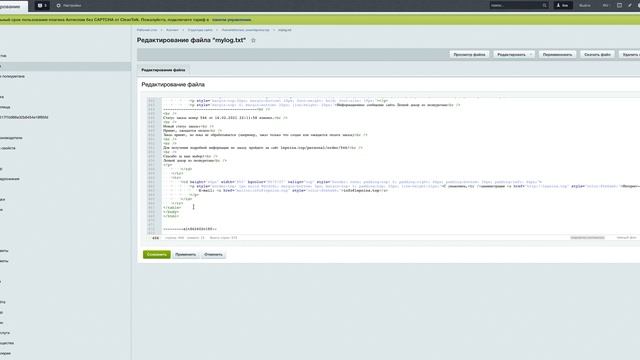
Task: Click the green Сохранить button
Action: click(157, 254)
